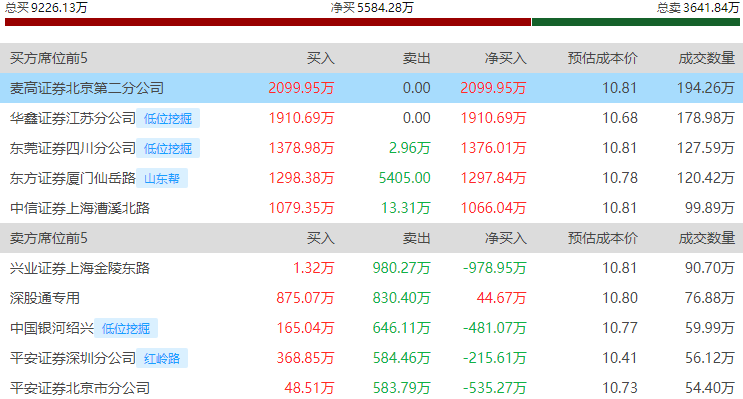743x399 pixels.
Task: Click volume 76.88万 for 深股通专用
Action: (x=709, y=298)
